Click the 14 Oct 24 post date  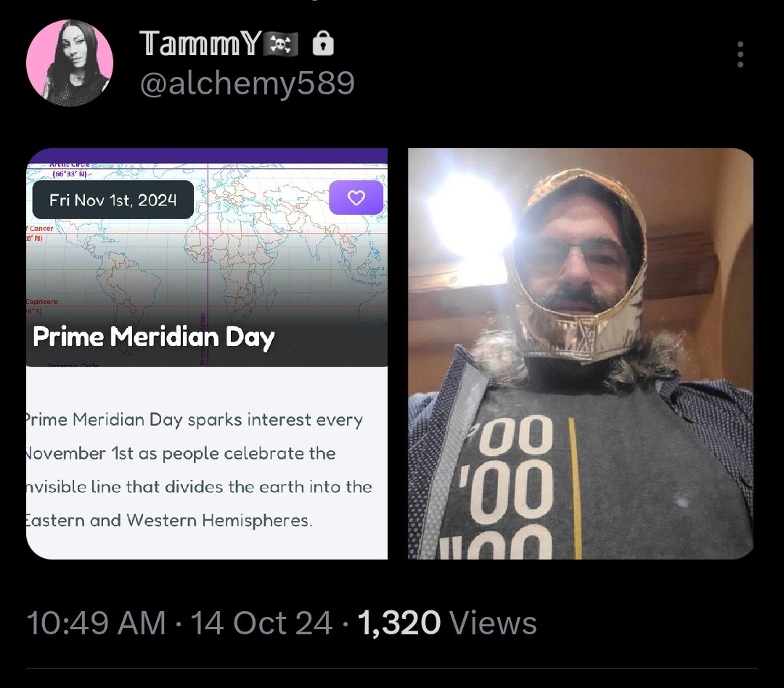(261, 623)
